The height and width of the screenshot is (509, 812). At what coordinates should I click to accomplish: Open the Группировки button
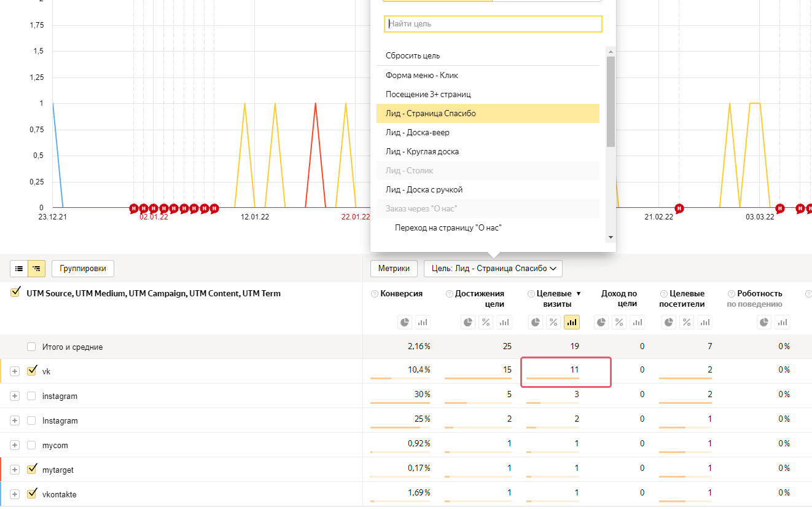pyautogui.click(x=83, y=269)
